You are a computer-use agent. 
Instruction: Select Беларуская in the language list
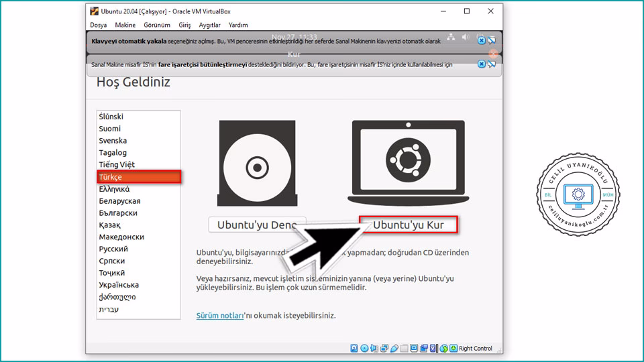pyautogui.click(x=138, y=200)
